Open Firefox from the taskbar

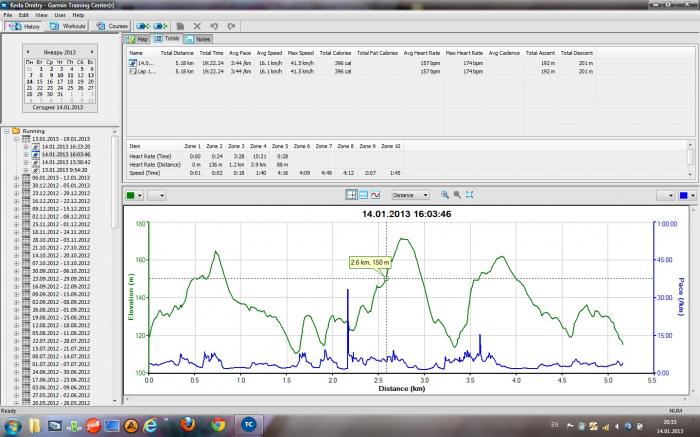coord(188,425)
